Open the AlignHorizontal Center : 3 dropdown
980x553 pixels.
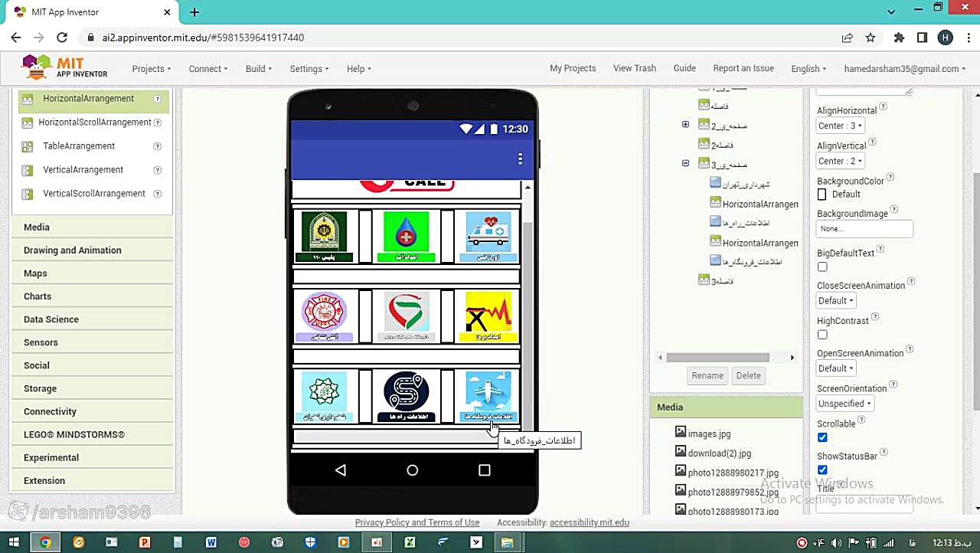(841, 126)
